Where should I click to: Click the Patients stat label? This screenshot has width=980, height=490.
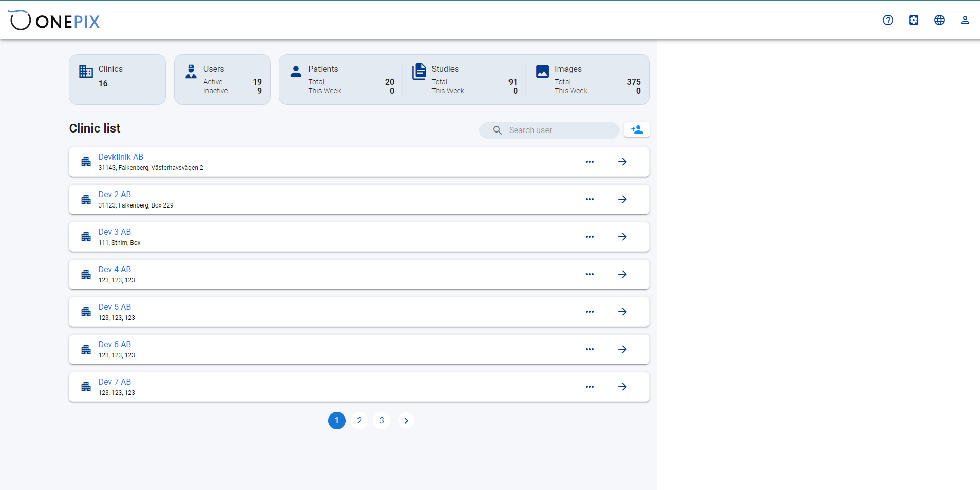tap(323, 69)
